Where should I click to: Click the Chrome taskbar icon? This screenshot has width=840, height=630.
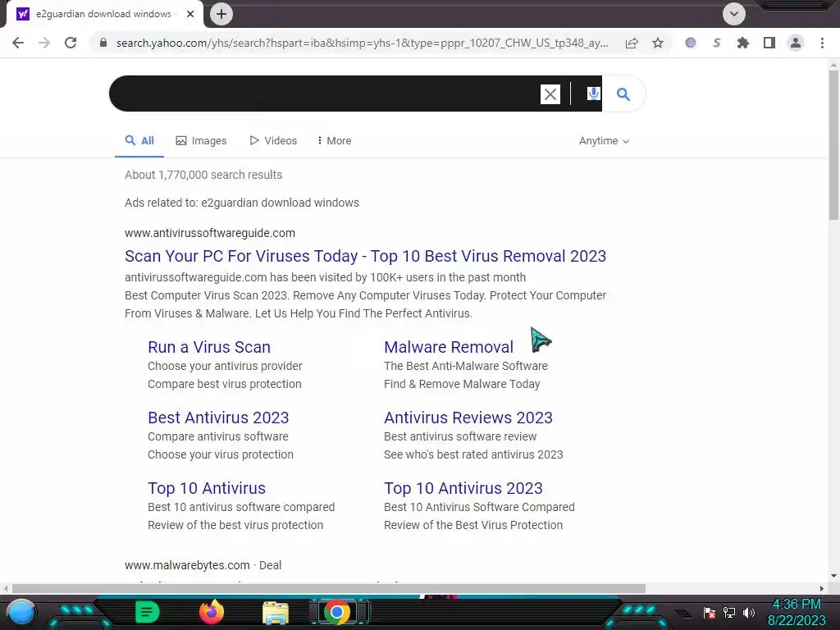point(337,612)
